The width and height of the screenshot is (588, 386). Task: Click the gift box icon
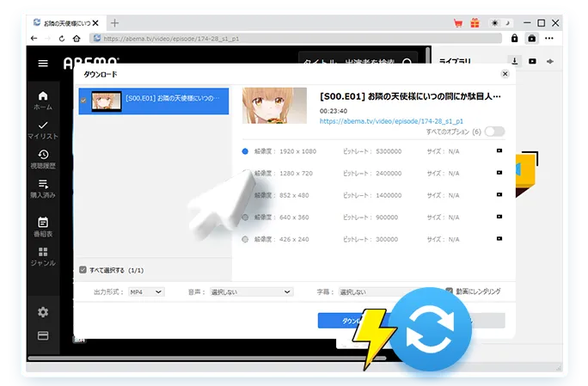pos(475,23)
